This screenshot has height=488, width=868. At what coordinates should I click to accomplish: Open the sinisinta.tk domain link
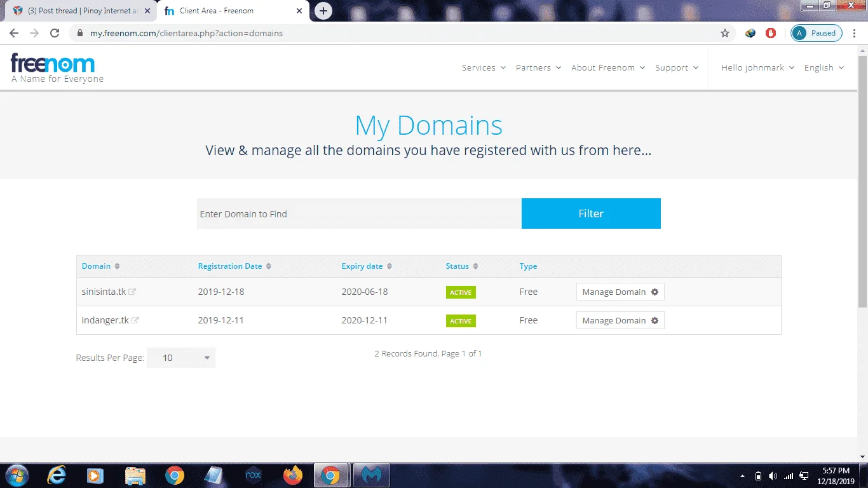pyautogui.click(x=104, y=292)
